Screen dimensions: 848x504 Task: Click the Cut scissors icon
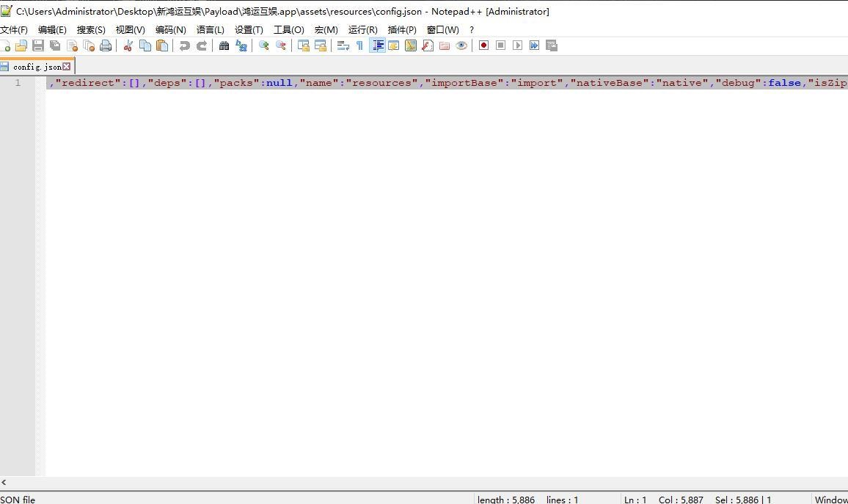tap(128, 45)
